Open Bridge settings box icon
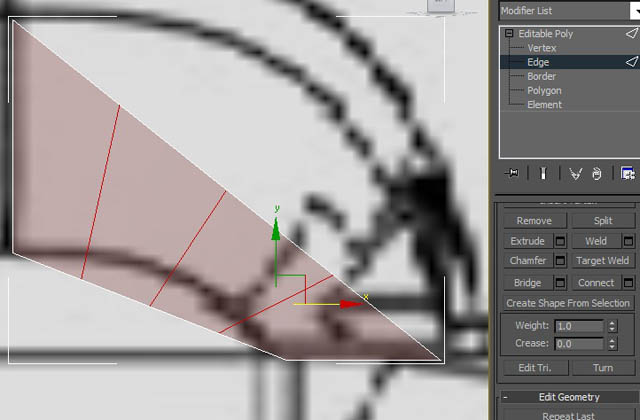 (x=560, y=282)
